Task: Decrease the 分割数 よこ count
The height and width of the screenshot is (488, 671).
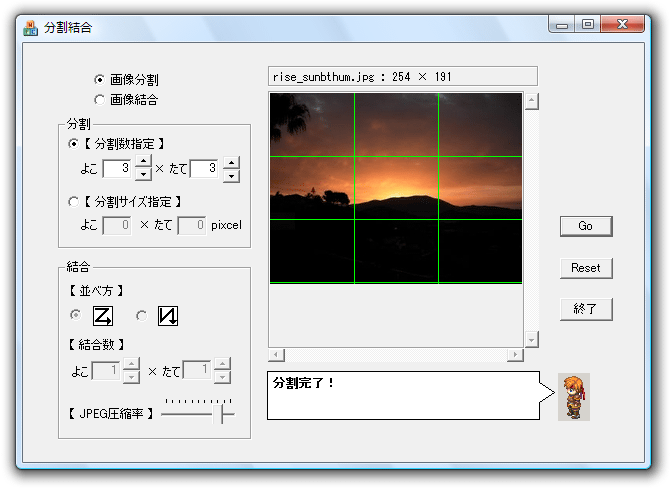Action: point(143,174)
